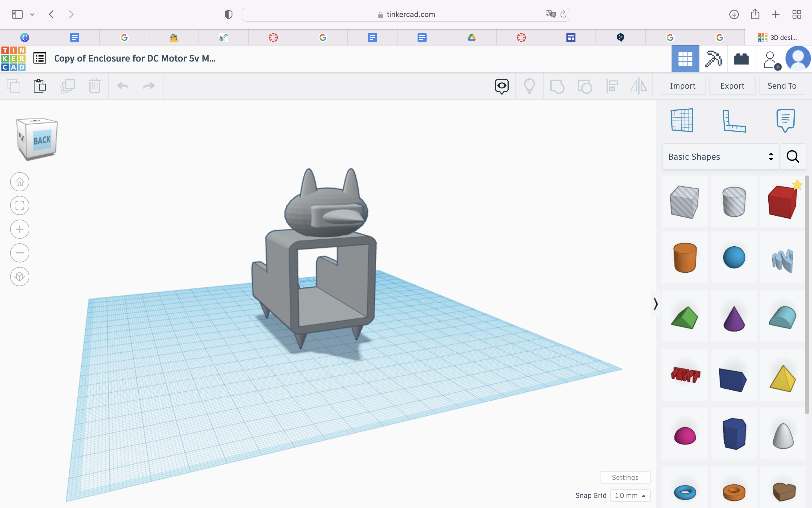Select the blue Sphere shape
This screenshot has width=812, height=508.
734,257
